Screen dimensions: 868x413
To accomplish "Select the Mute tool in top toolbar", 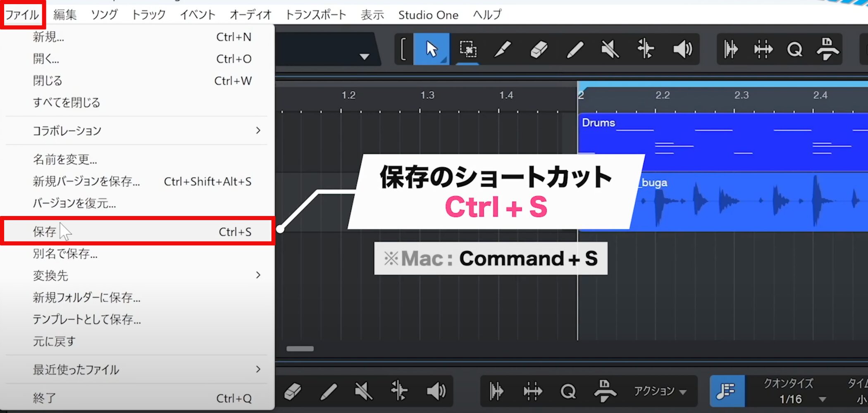I will 610,49.
